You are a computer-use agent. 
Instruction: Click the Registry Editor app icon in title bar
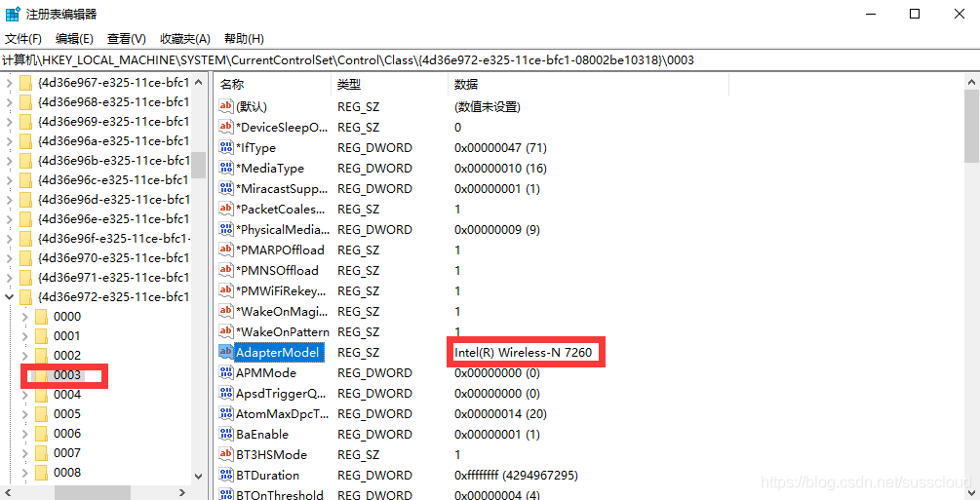pos(13,14)
